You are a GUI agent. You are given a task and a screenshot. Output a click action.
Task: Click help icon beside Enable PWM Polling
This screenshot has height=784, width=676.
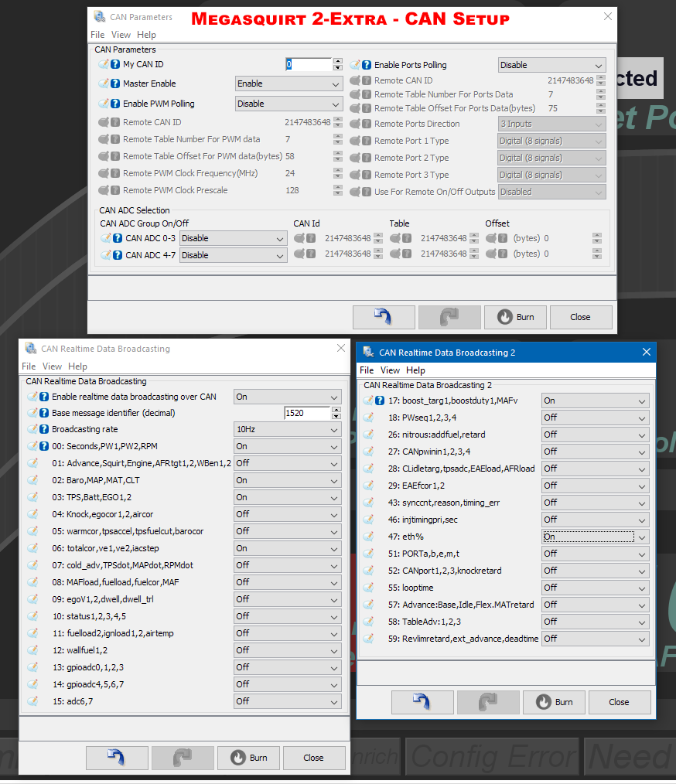(115, 104)
